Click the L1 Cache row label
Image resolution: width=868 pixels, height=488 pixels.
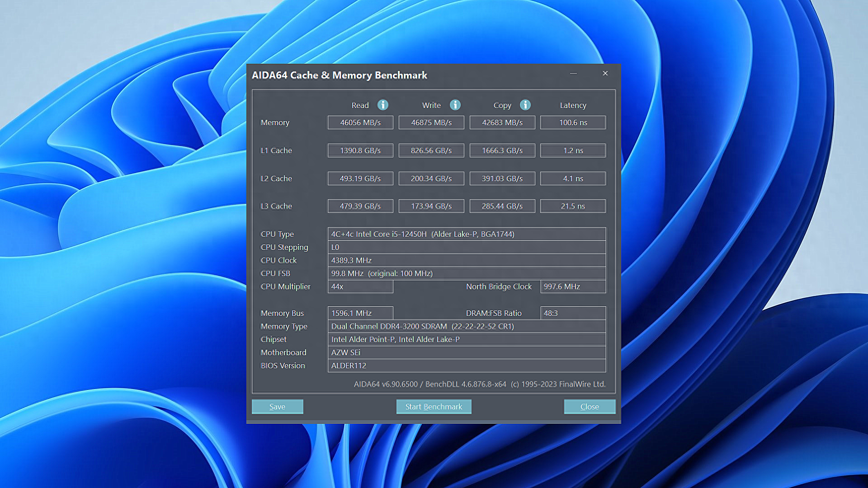point(276,150)
